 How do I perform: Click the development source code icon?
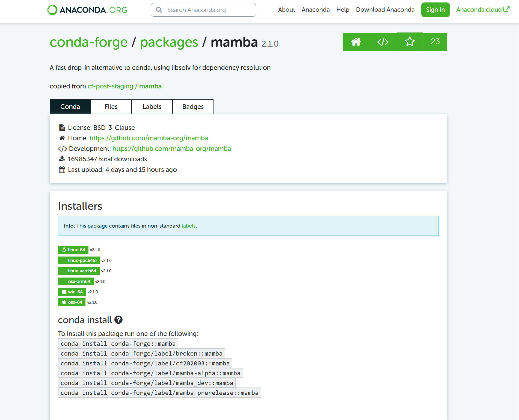pyautogui.click(x=382, y=42)
